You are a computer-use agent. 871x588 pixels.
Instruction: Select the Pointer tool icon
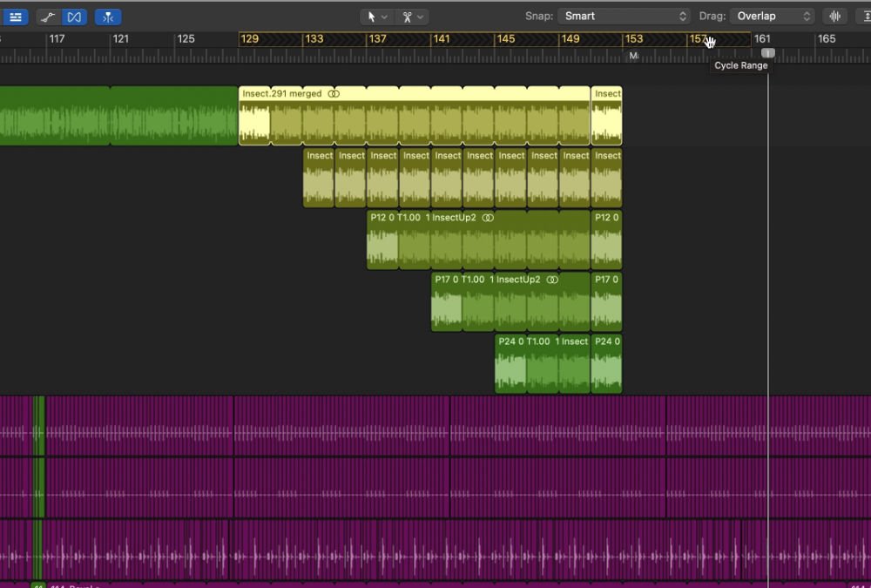[x=373, y=16]
